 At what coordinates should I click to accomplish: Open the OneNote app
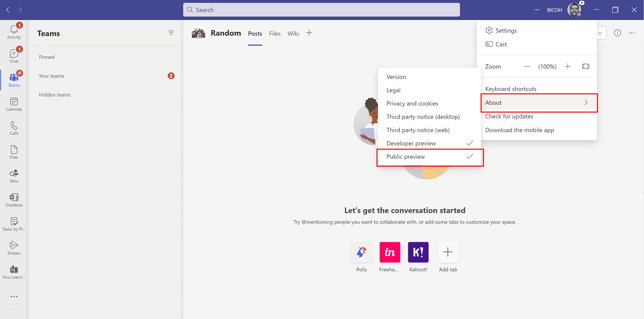pyautogui.click(x=14, y=200)
